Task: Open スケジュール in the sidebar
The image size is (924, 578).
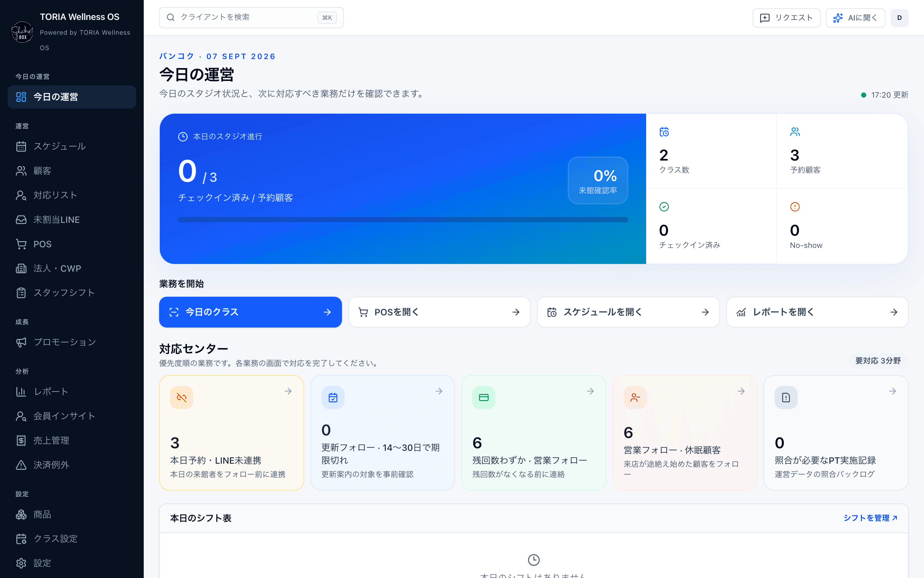Action: pos(72,146)
